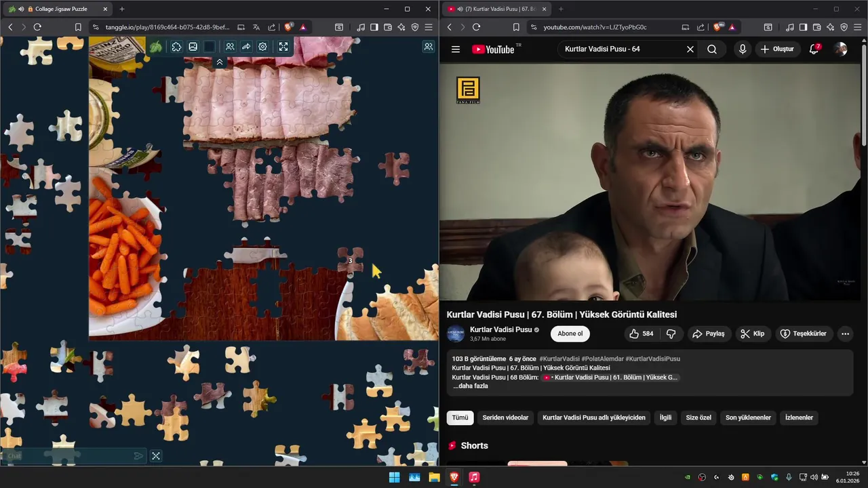Send thanks with Teşekkürler button
868x488 pixels.
tap(804, 333)
